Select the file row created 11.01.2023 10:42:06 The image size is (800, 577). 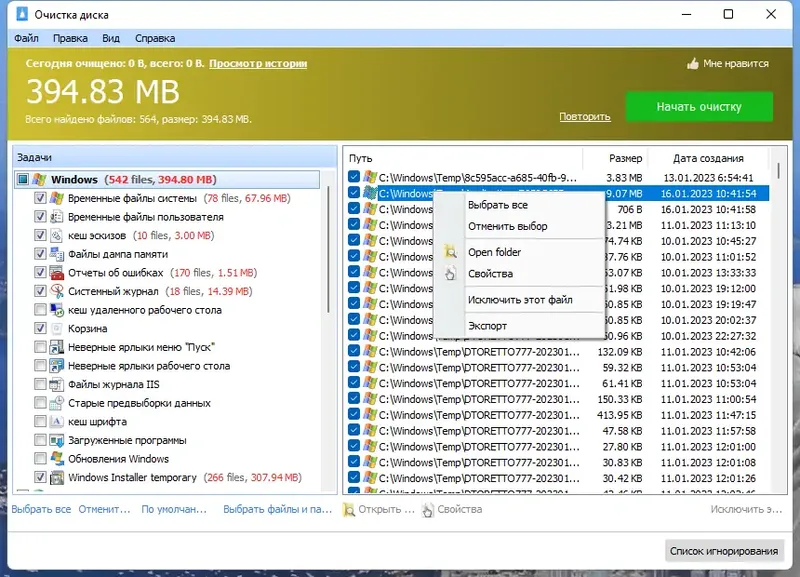[558, 352]
